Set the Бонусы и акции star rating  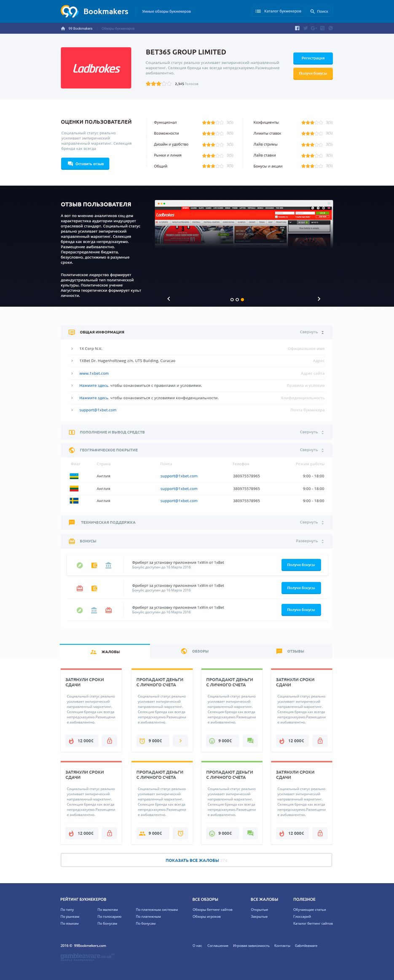click(312, 166)
